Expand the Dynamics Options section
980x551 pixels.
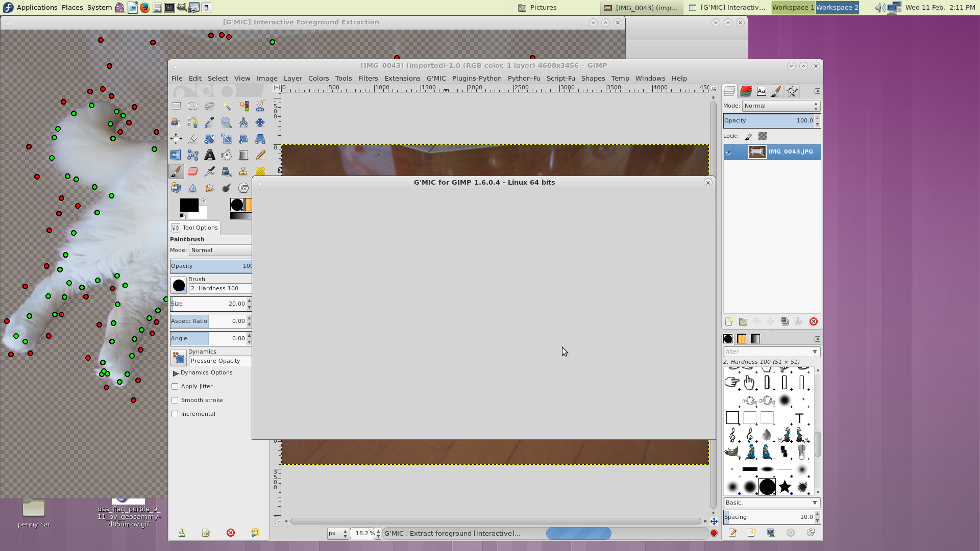(176, 373)
